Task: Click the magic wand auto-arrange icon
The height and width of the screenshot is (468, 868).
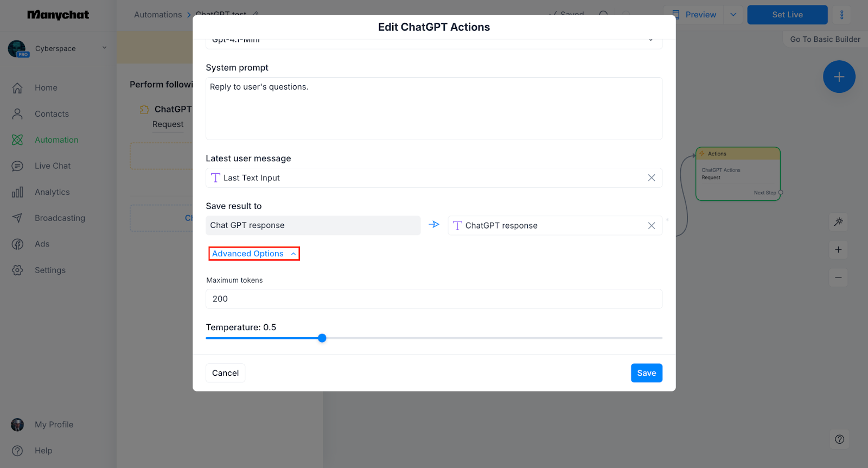Action: pyautogui.click(x=838, y=222)
